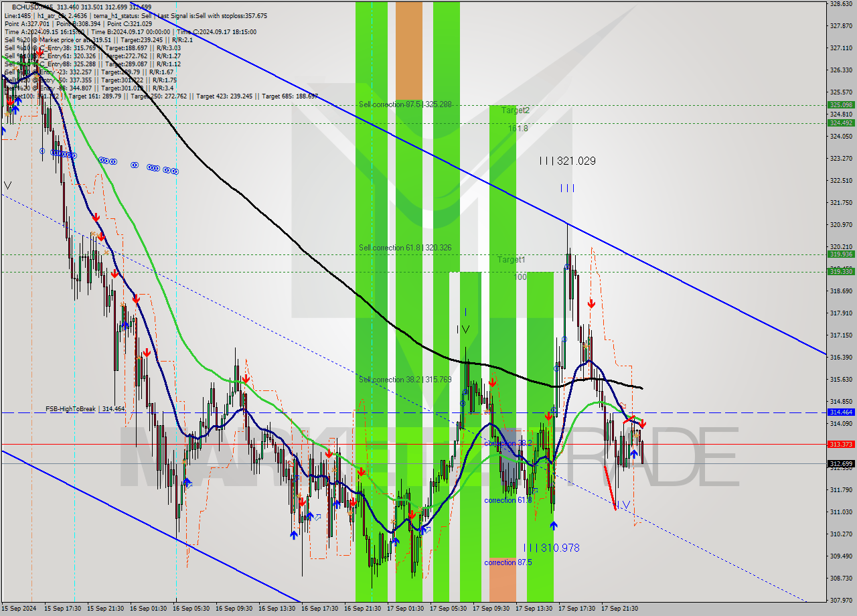The height and width of the screenshot is (616, 857).
Task: Click the 'FSB-HighToBreak | 314.464' label
Action: (x=85, y=408)
